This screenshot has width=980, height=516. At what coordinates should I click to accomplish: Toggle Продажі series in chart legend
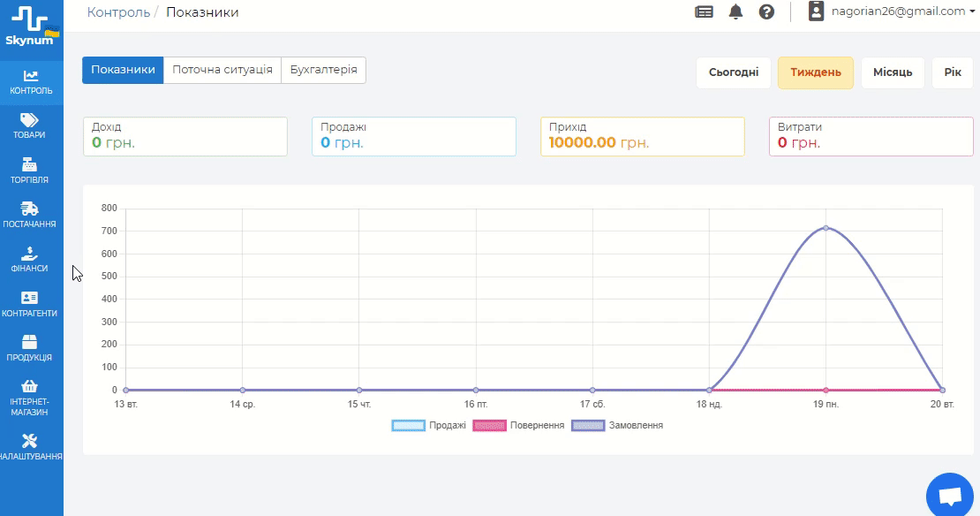pos(409,425)
